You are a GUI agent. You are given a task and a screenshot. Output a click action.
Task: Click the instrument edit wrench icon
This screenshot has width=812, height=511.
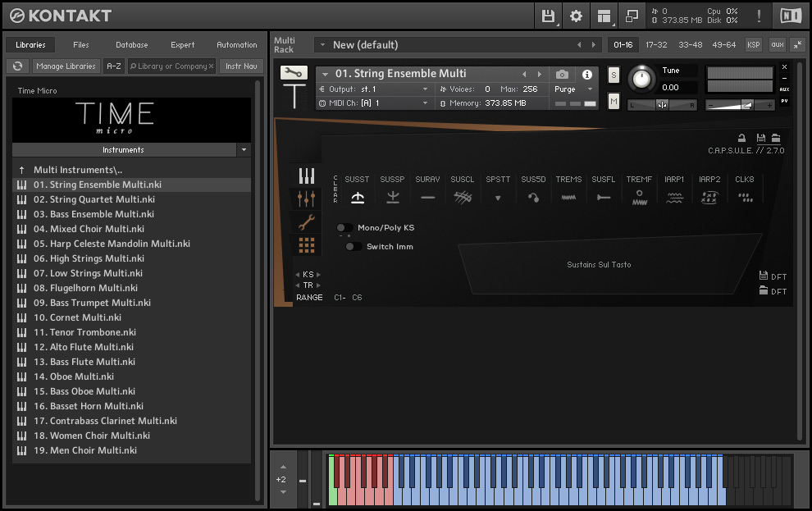click(294, 73)
